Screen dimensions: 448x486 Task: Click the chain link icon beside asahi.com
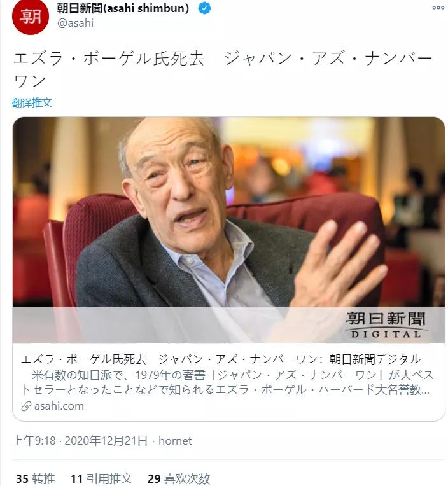point(26,406)
